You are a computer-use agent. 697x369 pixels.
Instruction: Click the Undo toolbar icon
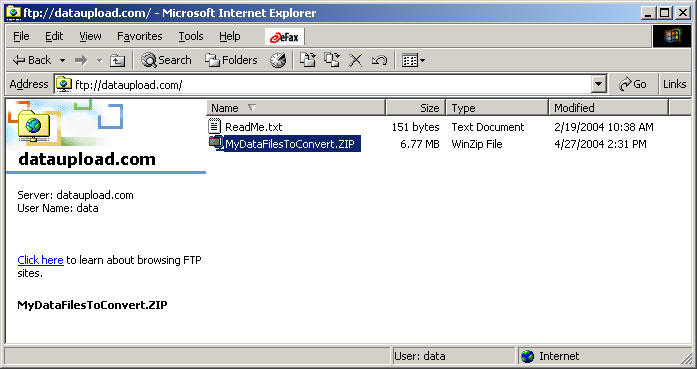(x=379, y=60)
